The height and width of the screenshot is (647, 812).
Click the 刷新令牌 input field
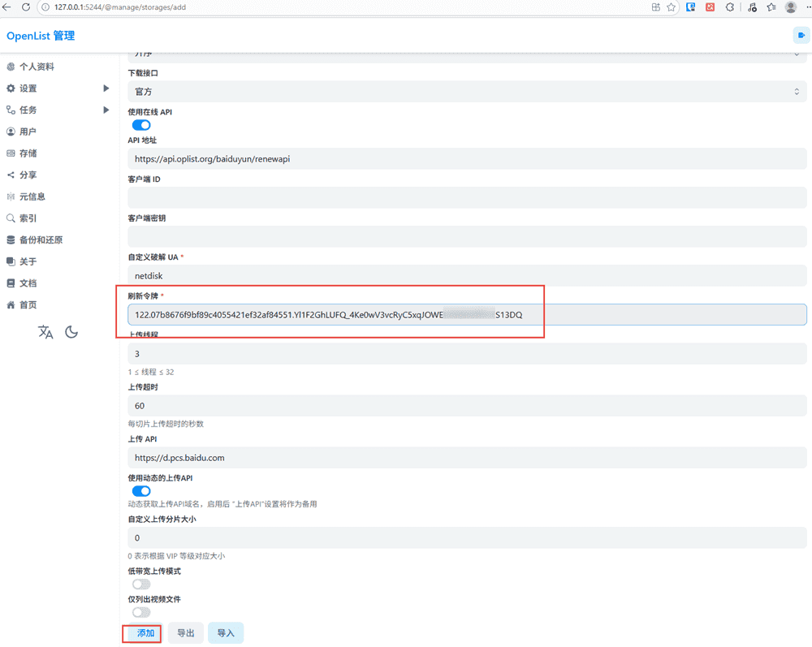(x=466, y=315)
